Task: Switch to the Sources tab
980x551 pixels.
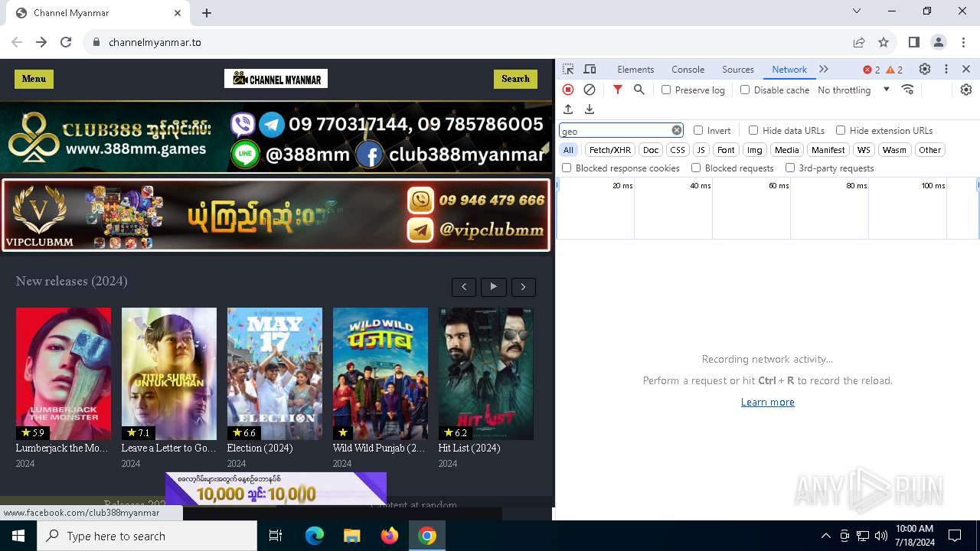Action: click(738, 69)
